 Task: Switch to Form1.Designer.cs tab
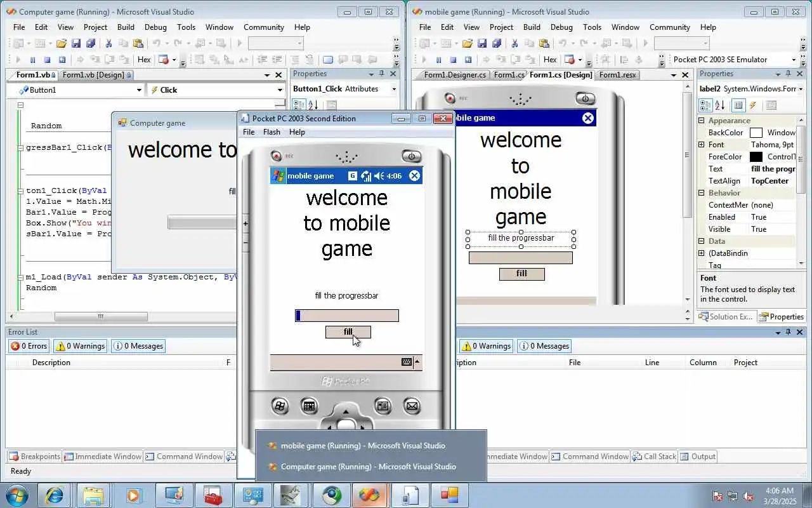point(455,75)
